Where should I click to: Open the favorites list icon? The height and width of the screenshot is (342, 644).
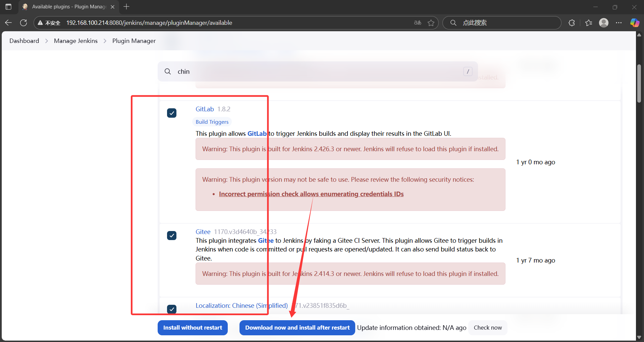pos(589,23)
